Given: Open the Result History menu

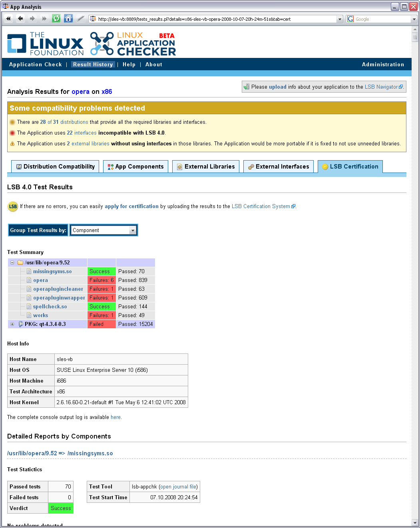Looking at the screenshot, I should tap(93, 64).
